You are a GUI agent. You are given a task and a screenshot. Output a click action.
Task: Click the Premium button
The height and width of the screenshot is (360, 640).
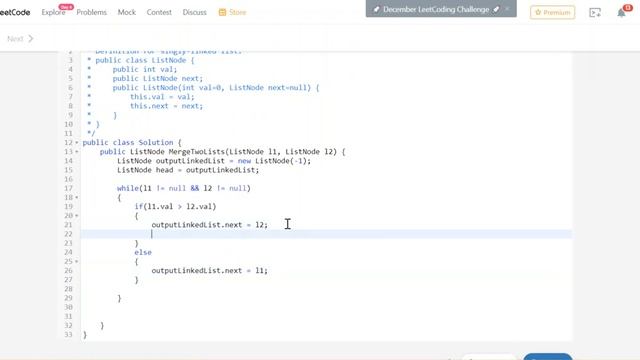[x=552, y=12]
